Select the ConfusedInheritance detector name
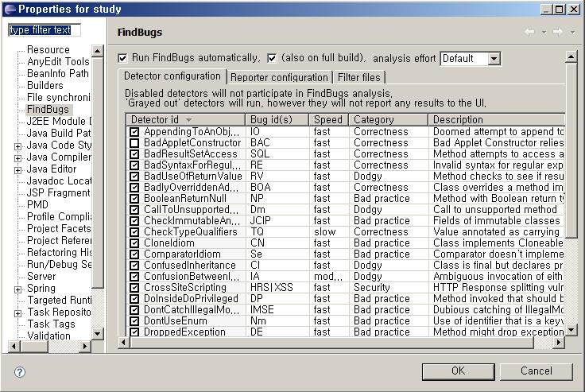Viewport: 585px width, 392px height. [x=189, y=266]
